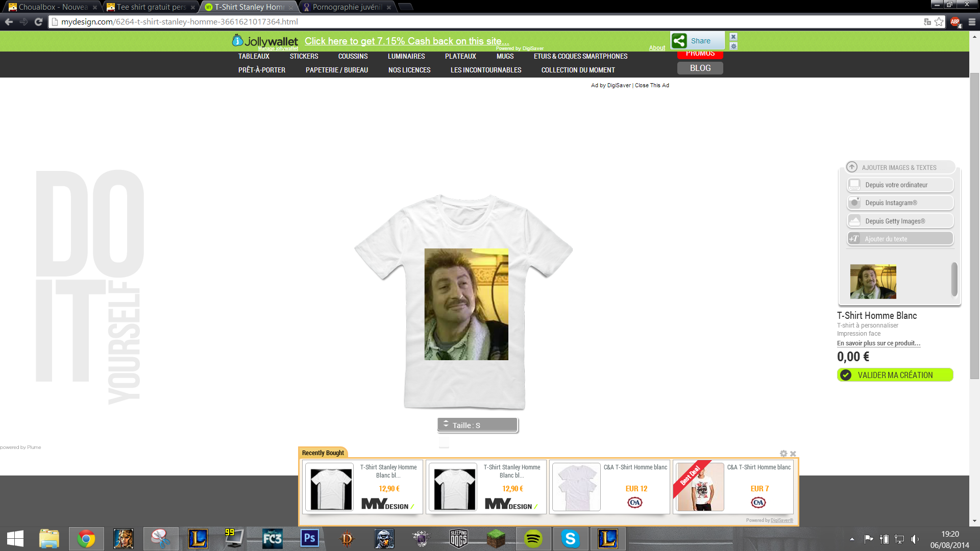Click the computer icon for Depuis votre ordinateur

854,185
